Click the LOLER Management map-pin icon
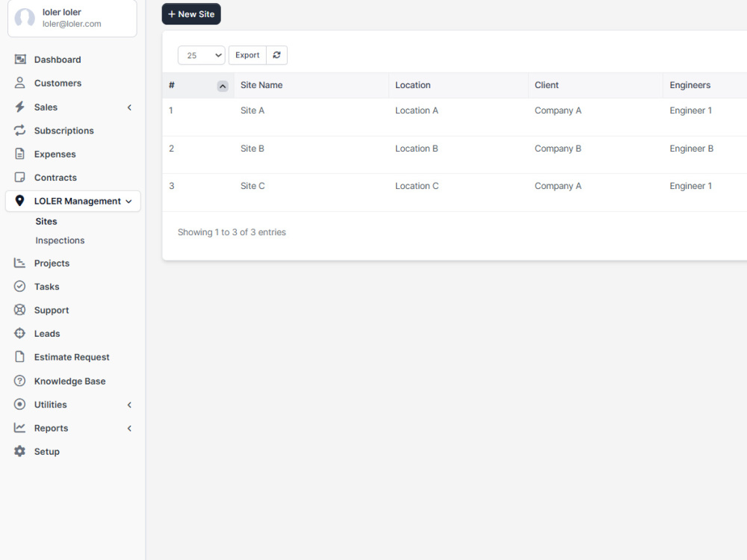The image size is (747, 560). coord(19,200)
